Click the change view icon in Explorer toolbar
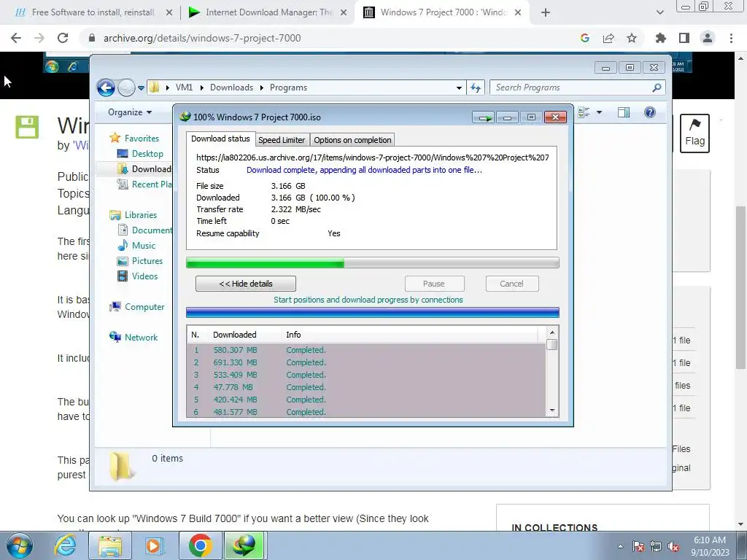The width and height of the screenshot is (747, 560). (584, 112)
